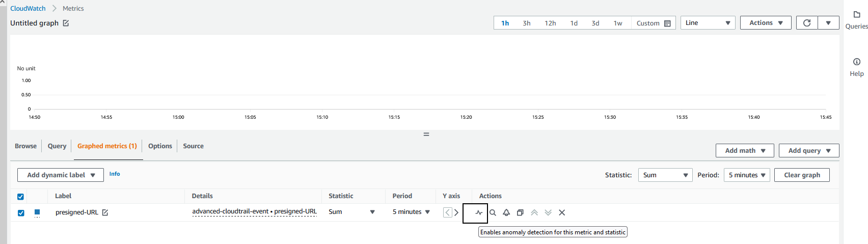Uncheck the presigned-URL metric checkbox
Screen dimensions: 868x244
click(x=21, y=213)
